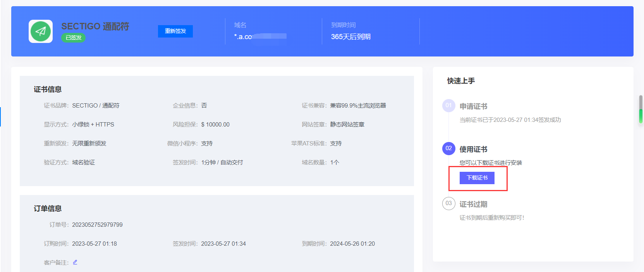Screen dimensions: 644x272
Task: Click the 到期时间 label in the blue header
Action: (343, 25)
